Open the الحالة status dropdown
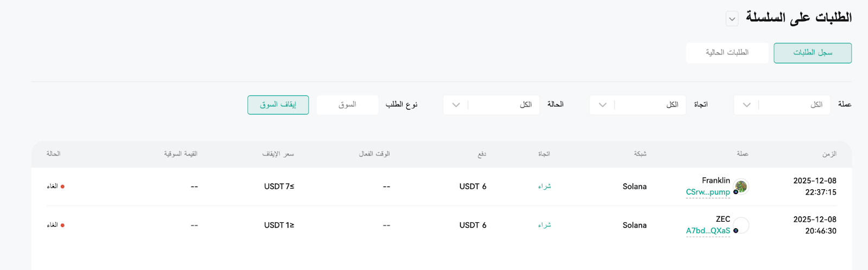Viewport: 868px width, 270px height. 491,105
